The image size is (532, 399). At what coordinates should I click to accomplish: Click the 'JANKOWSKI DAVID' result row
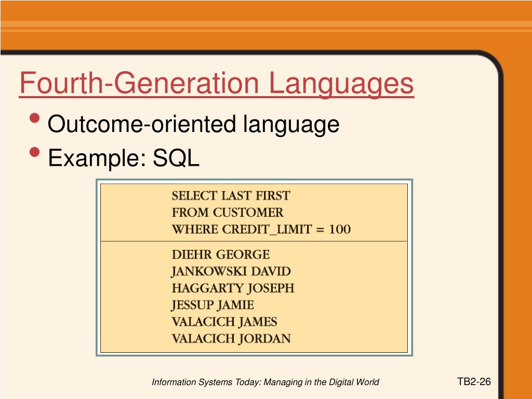click(231, 271)
